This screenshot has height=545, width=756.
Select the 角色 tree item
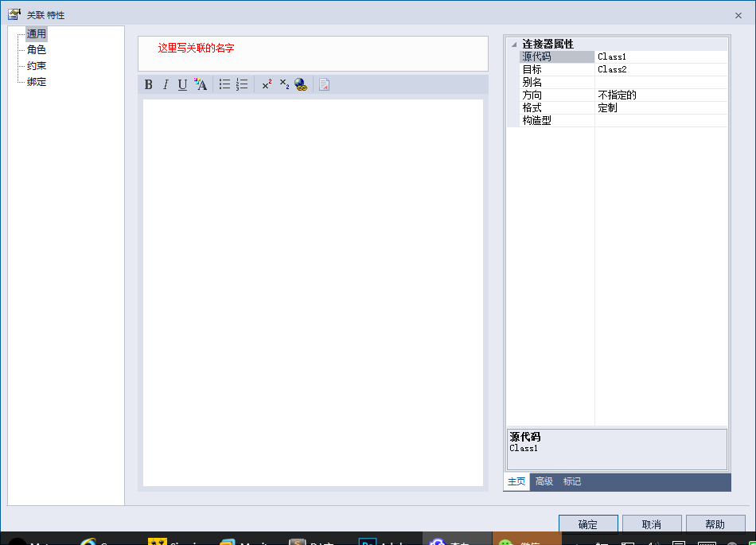(37, 49)
